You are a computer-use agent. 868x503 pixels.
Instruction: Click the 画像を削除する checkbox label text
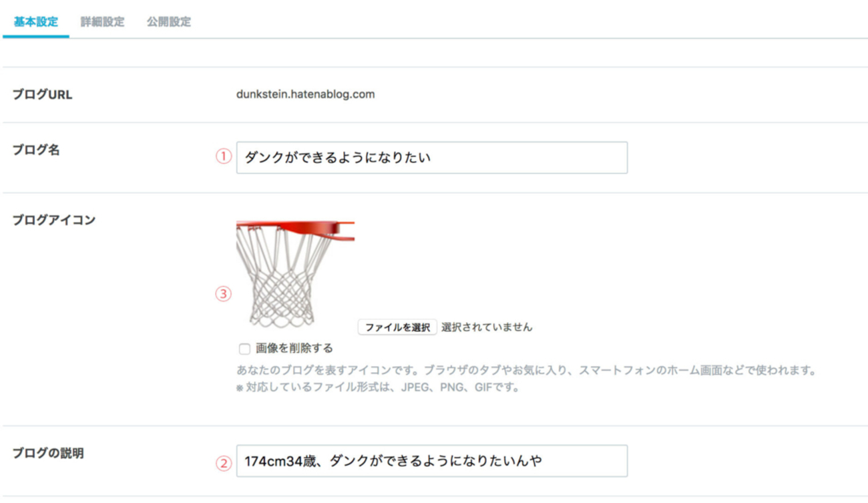[294, 348]
